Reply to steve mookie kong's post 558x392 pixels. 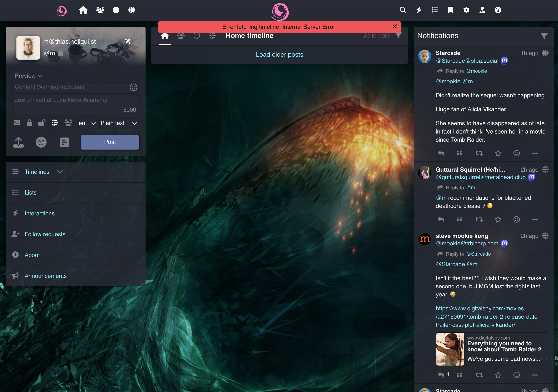(441, 375)
